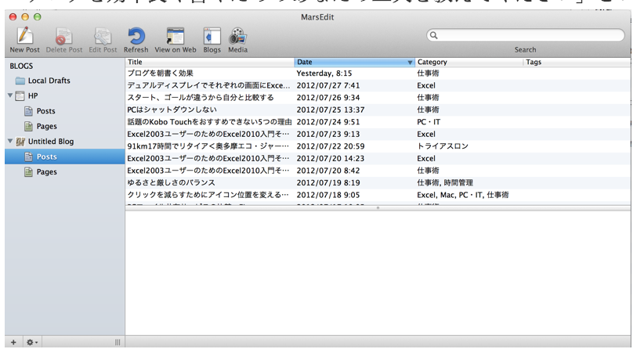
Task: Select the post 'スタート、ゴールが違うから自分と比較する'
Action: coord(201,98)
